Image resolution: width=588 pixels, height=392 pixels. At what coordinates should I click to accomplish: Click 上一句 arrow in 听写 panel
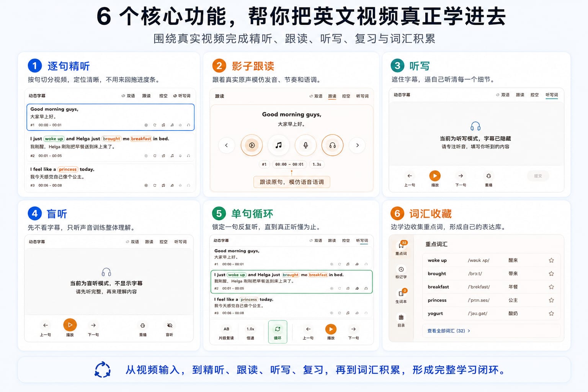[x=410, y=176]
